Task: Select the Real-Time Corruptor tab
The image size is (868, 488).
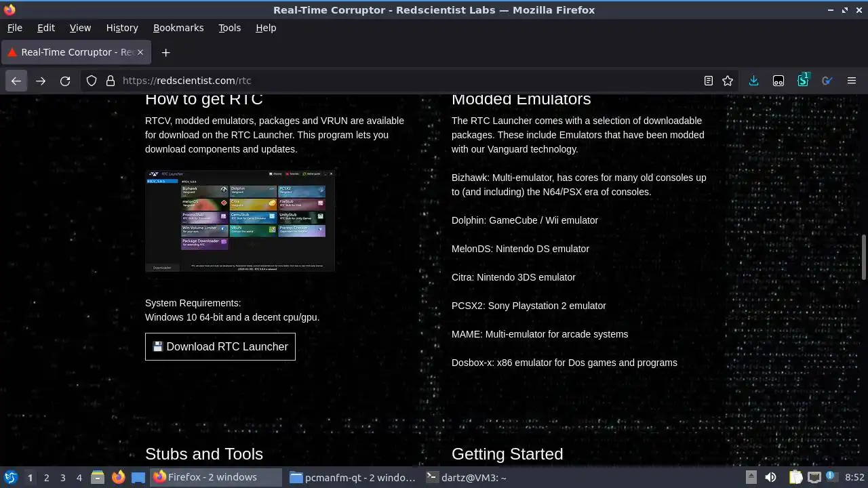Action: [x=76, y=52]
